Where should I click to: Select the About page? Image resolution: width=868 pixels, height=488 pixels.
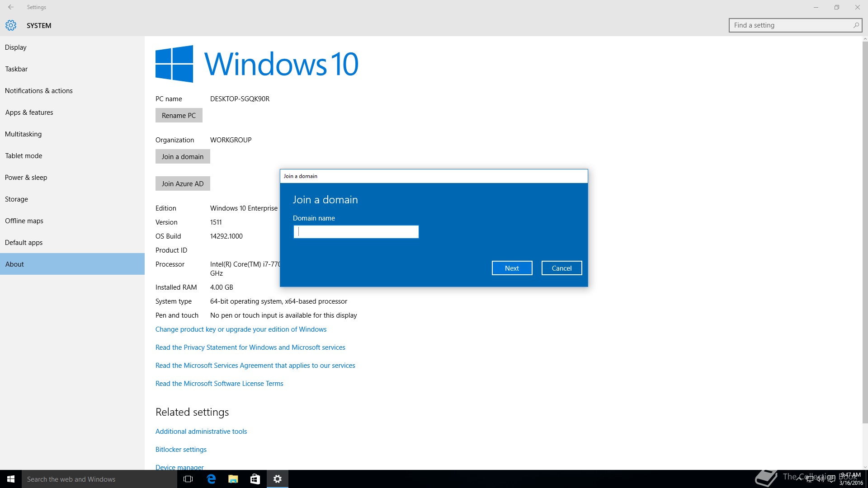pos(72,264)
